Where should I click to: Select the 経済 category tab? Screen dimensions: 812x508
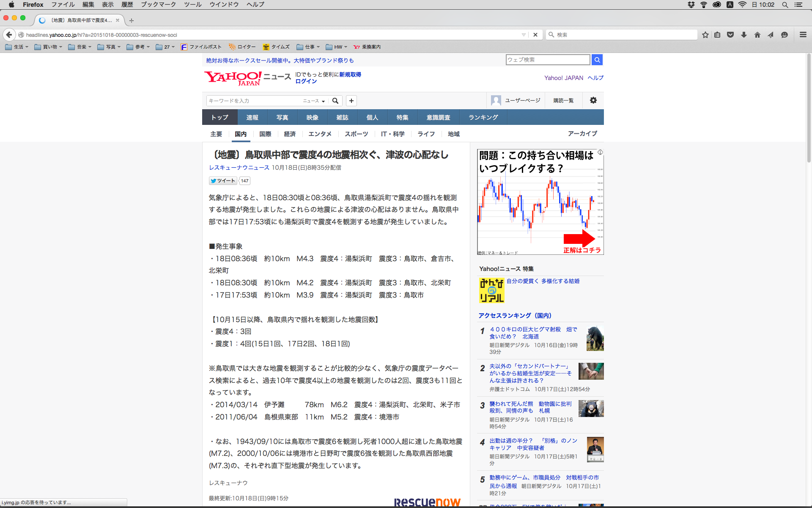[290, 134]
